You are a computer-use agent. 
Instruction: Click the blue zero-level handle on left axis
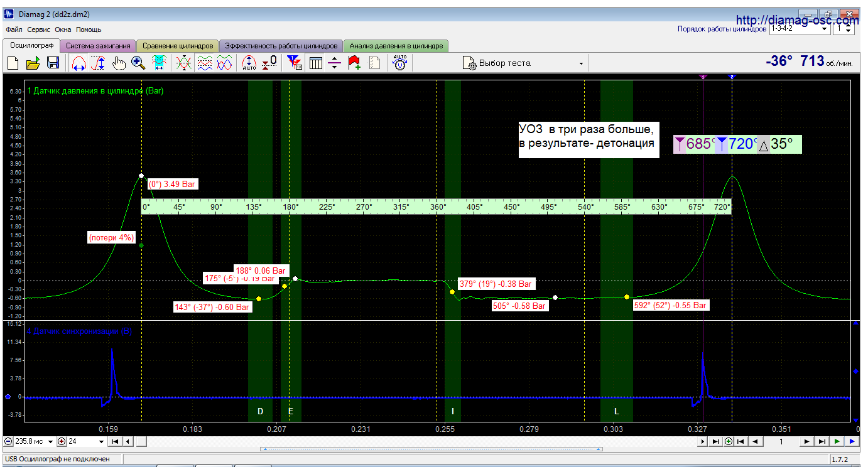(x=8, y=397)
